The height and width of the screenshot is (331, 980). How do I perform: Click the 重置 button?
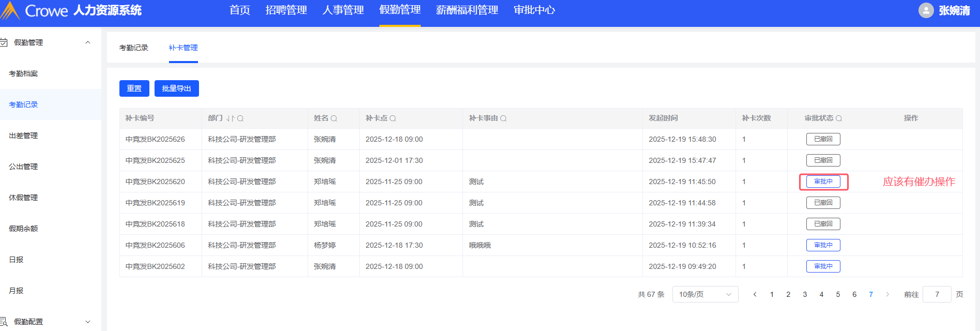pos(134,88)
